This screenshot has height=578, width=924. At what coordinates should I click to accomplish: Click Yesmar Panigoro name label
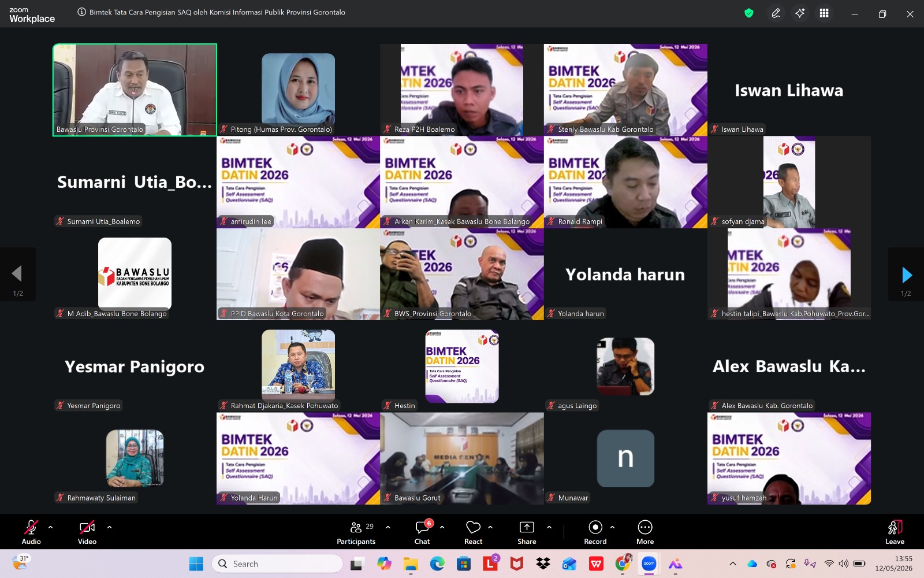pos(94,406)
